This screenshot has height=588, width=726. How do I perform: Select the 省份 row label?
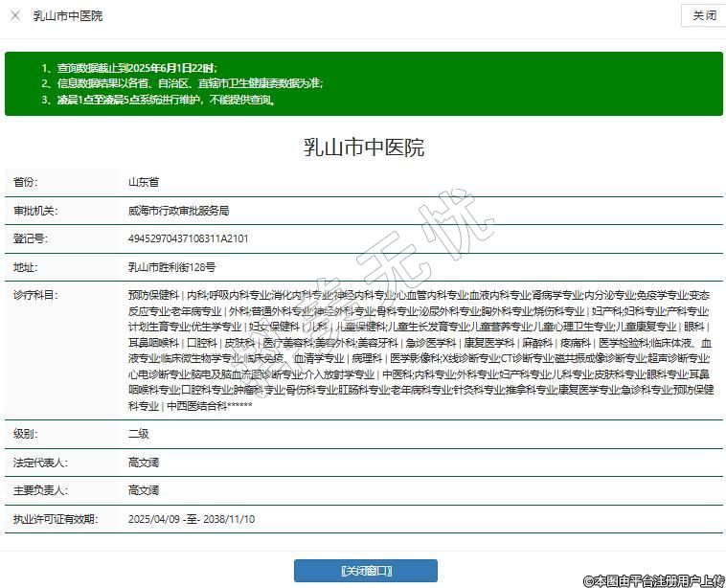[x=26, y=182]
